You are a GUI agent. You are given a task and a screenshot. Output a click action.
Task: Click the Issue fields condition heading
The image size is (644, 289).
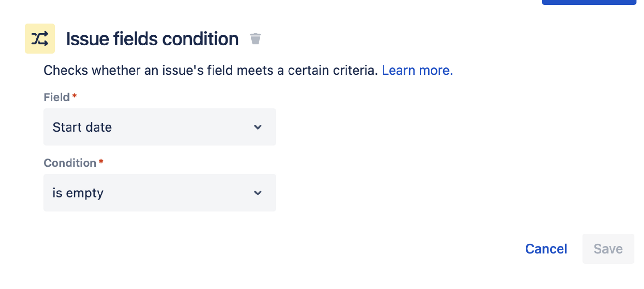[x=152, y=39]
